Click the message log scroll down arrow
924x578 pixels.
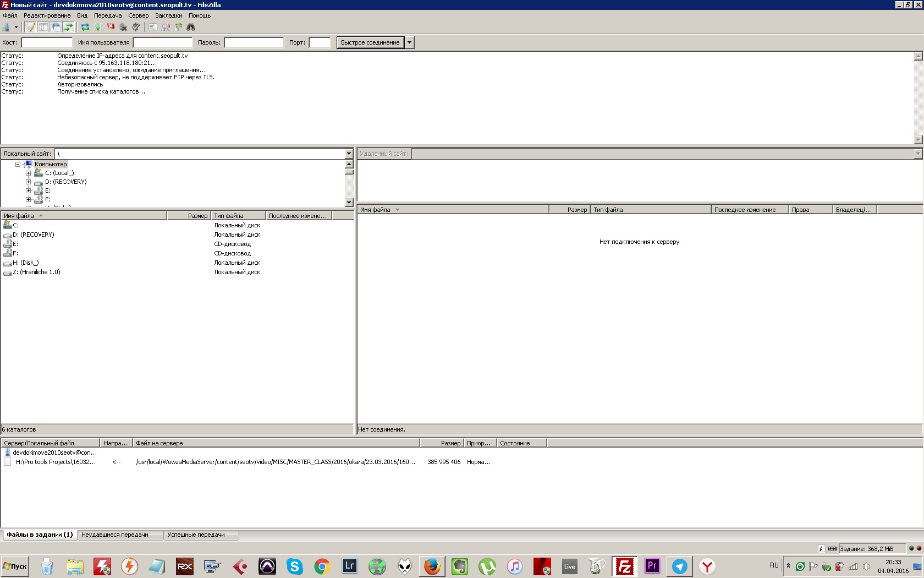tap(917, 140)
